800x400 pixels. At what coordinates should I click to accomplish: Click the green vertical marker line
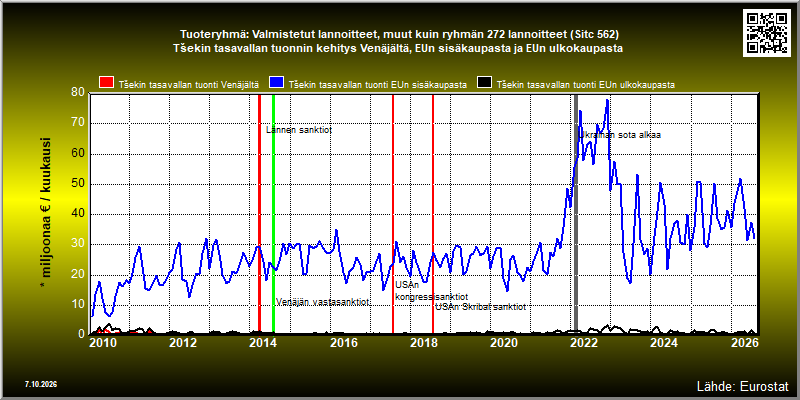273,214
